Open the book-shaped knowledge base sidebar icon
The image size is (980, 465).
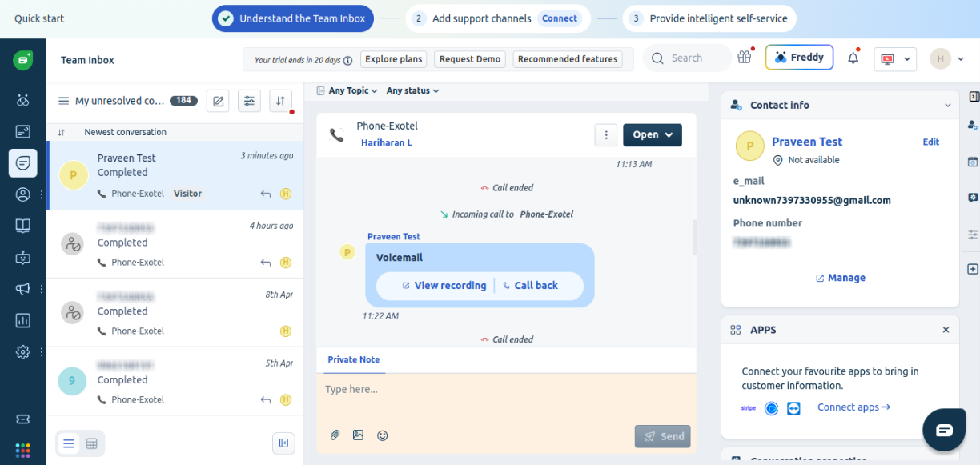(22, 226)
